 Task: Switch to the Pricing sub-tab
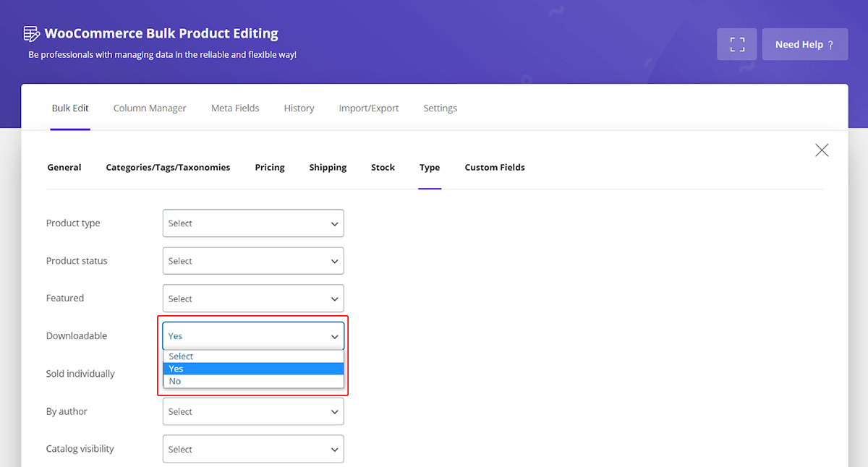click(270, 167)
